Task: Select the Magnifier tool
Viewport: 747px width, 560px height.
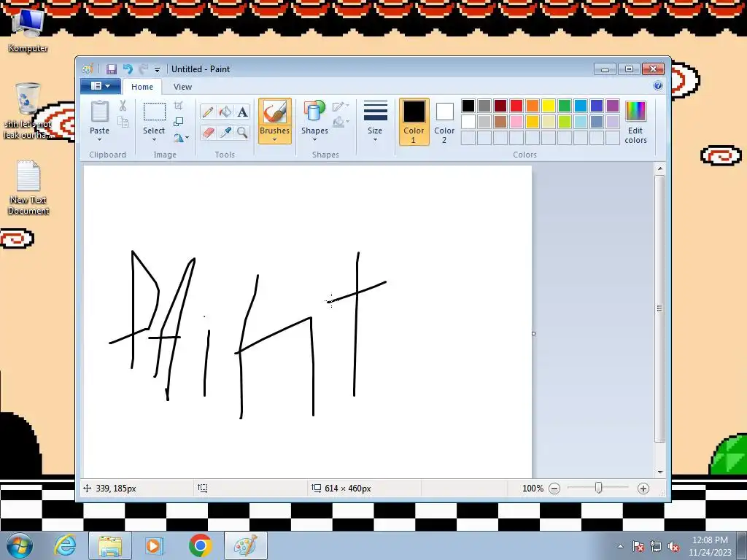Action: [x=242, y=132]
